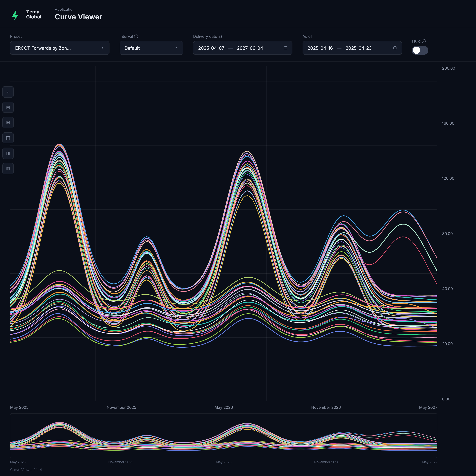Click the navigator's November 2026 label
Screen dimensions: 476x476
point(327,462)
